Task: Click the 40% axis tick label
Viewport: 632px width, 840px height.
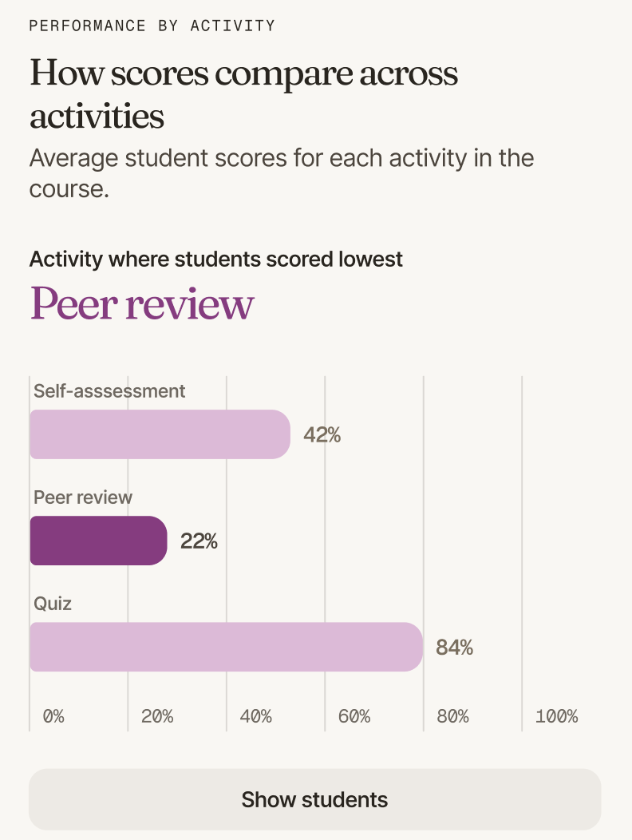Action: (x=256, y=716)
